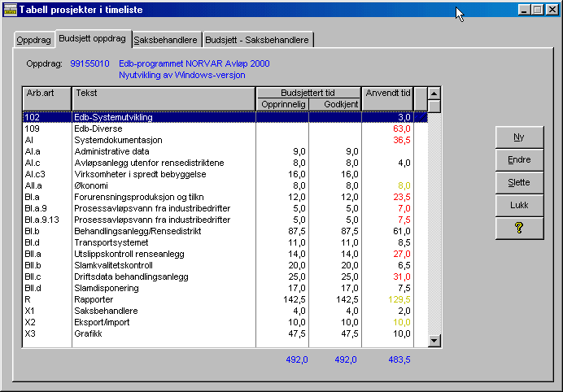Click the scroll down arrow of the table
The width and height of the screenshot is (563, 392).
coord(434,340)
